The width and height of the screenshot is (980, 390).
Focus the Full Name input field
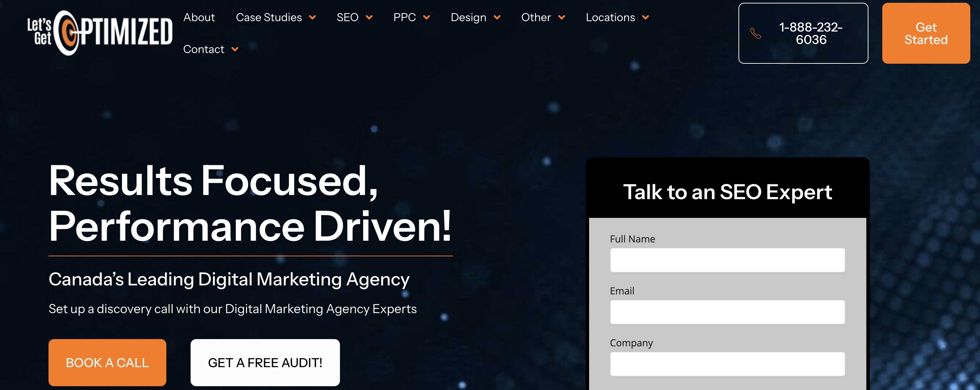click(x=727, y=260)
